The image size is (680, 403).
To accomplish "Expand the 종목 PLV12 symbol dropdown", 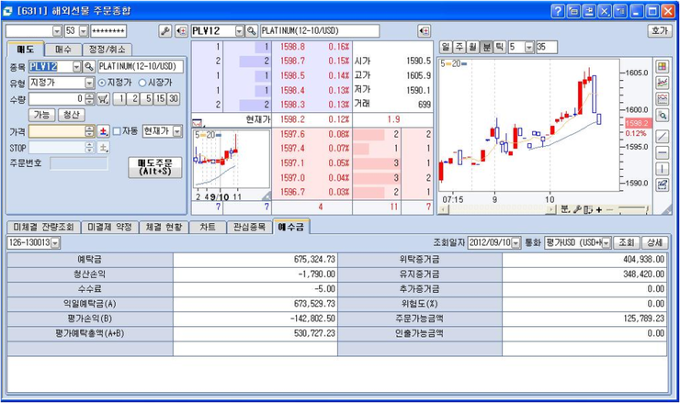I will point(77,67).
